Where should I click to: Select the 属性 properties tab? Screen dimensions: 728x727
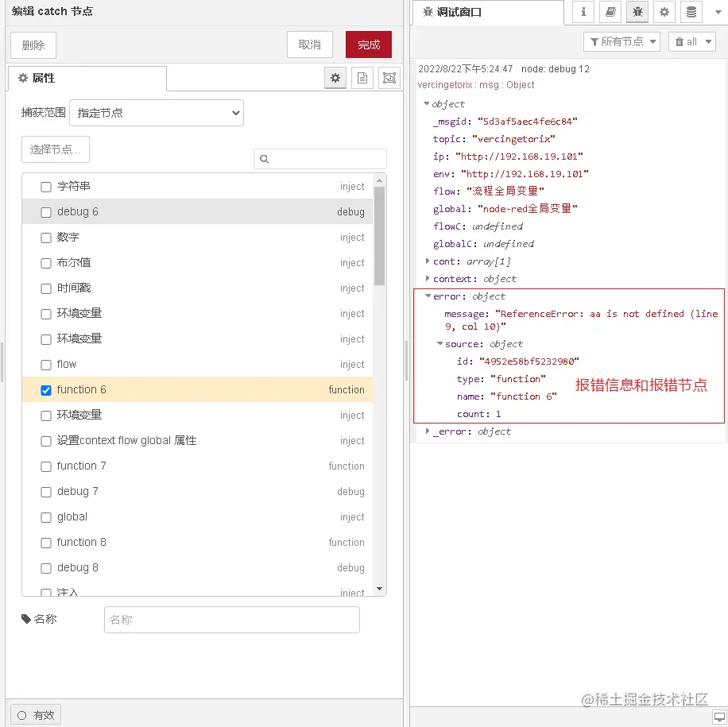point(87,78)
